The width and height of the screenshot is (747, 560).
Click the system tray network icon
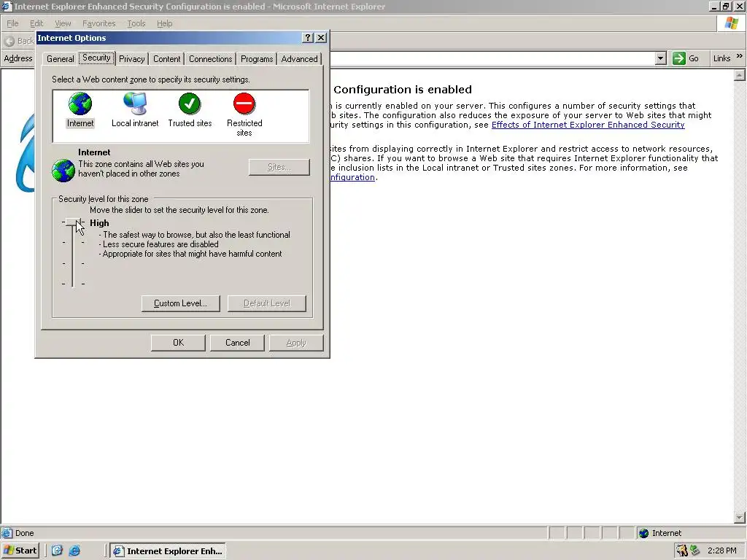pyautogui.click(x=695, y=551)
